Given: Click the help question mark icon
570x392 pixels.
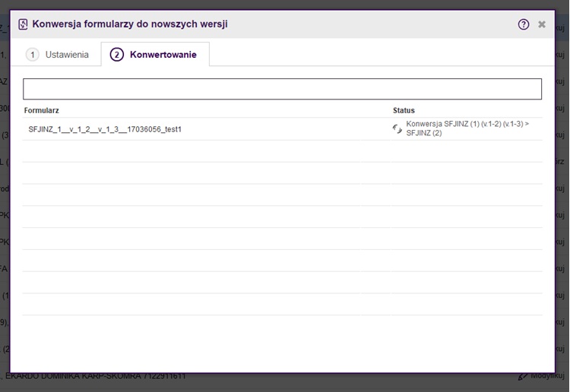Looking at the screenshot, I should click(524, 24).
